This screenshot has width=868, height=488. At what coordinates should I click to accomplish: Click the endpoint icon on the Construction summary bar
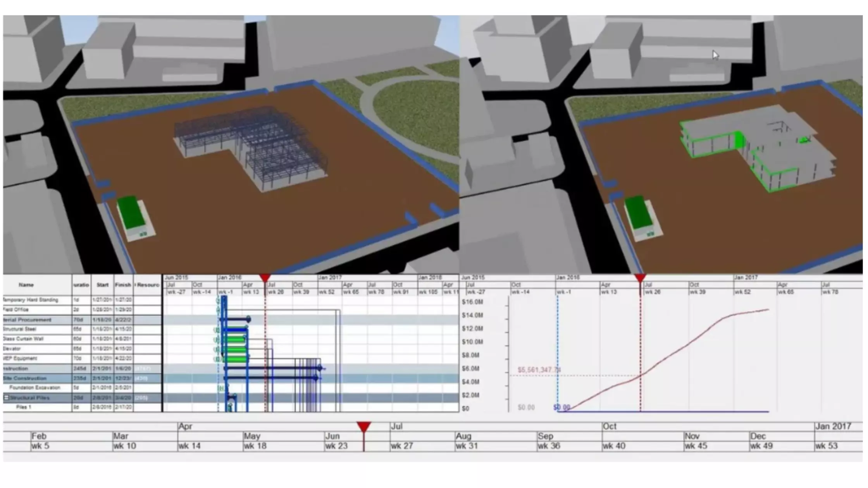coord(320,368)
